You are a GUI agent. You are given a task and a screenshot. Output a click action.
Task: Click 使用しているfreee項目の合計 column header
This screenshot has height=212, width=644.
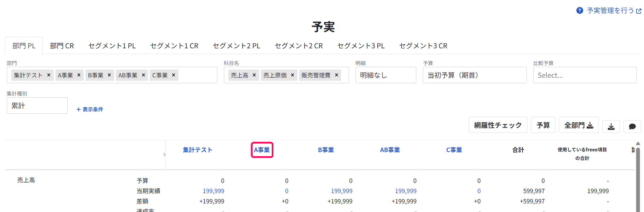click(582, 154)
